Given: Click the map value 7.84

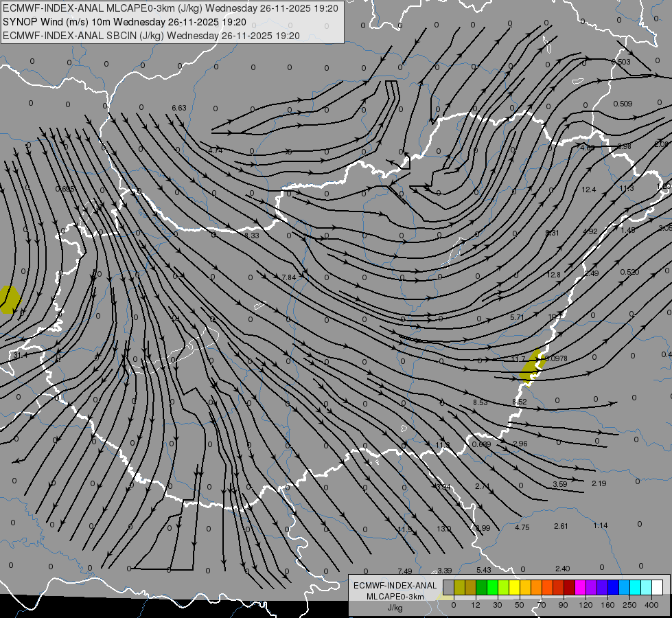Looking at the screenshot, I should (289, 277).
